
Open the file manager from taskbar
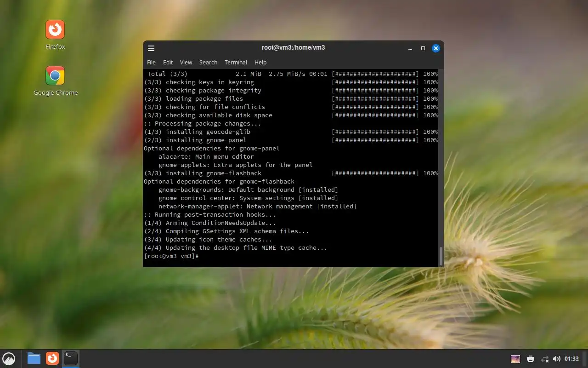[34, 358]
